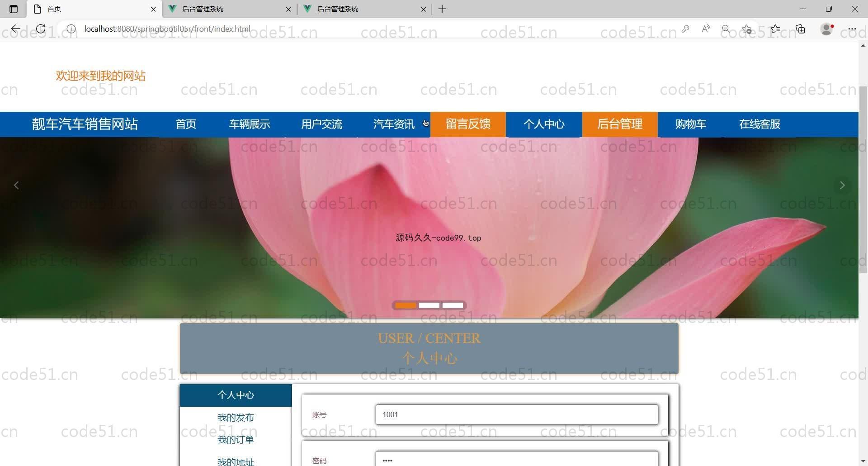This screenshot has height=466, width=868.
Task: Show previous carousel slide arrow
Action: 16,185
